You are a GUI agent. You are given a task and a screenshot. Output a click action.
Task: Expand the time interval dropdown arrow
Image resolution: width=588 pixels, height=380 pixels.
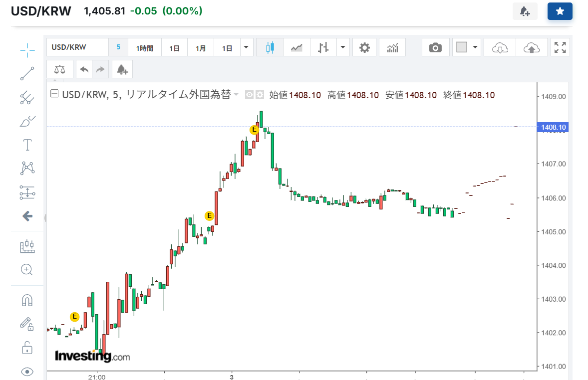click(x=247, y=48)
